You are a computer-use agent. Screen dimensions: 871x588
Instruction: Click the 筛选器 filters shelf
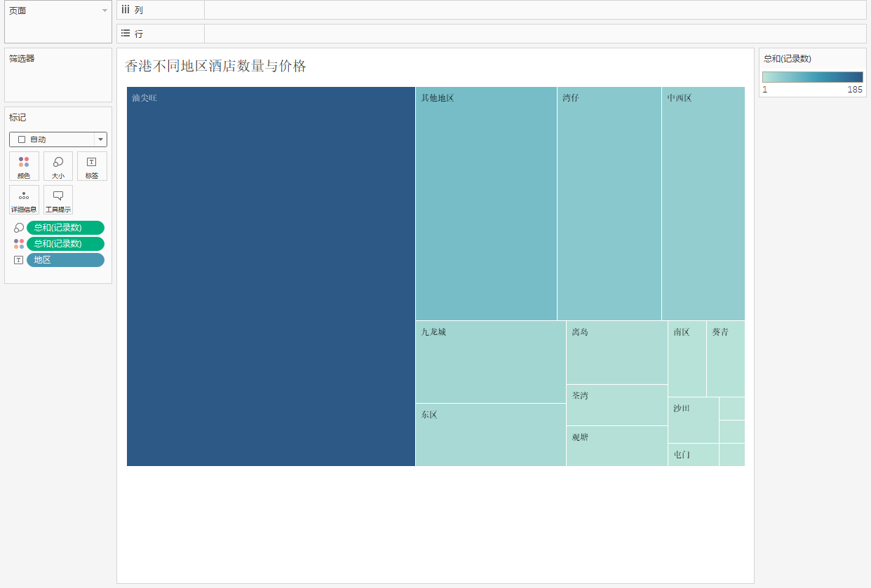[58, 75]
